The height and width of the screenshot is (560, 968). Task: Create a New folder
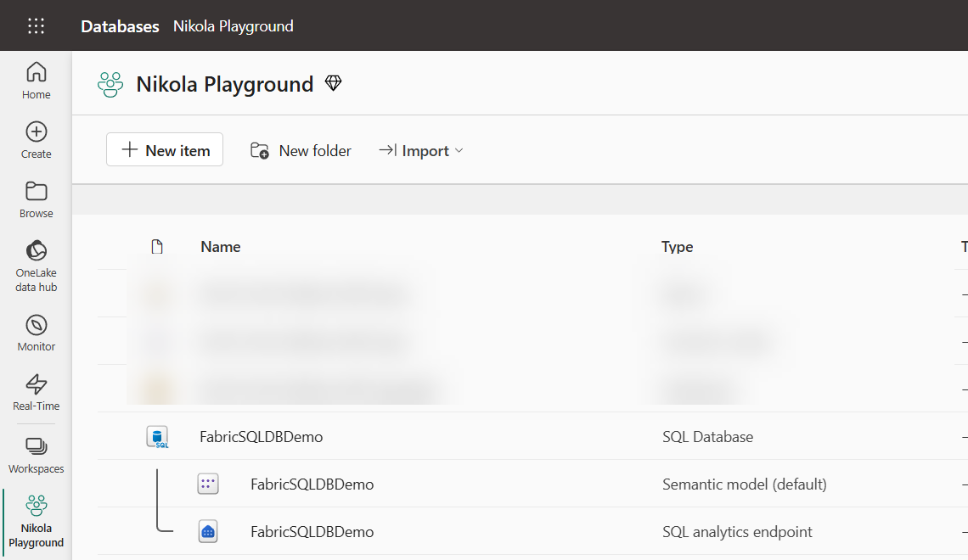[301, 150]
